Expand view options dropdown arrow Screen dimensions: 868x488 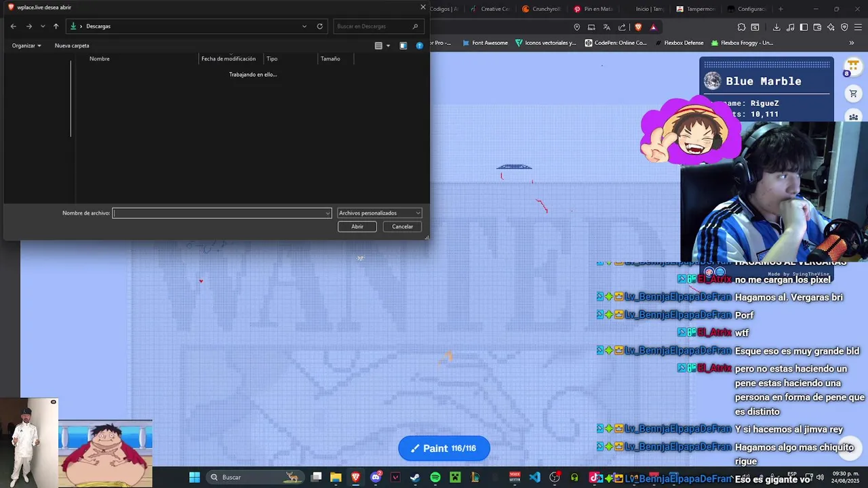coord(388,45)
